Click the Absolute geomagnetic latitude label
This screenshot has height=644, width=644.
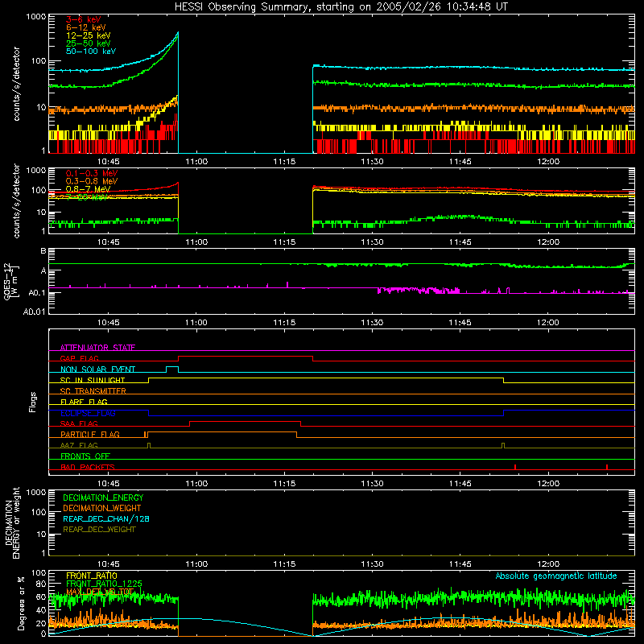tap(556, 576)
